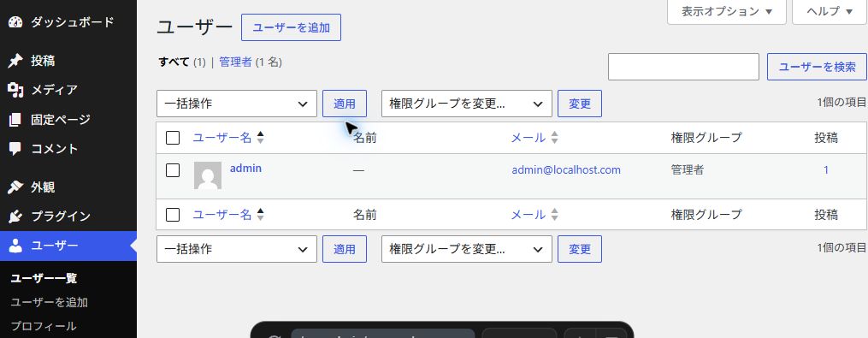Screen dimensions: 868x338
Task: Click the コメント speech bubble icon
Action: pyautogui.click(x=15, y=149)
